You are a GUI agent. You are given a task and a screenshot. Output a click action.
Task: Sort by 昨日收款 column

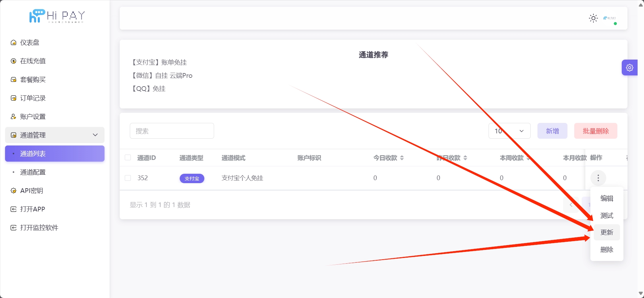tap(465, 158)
